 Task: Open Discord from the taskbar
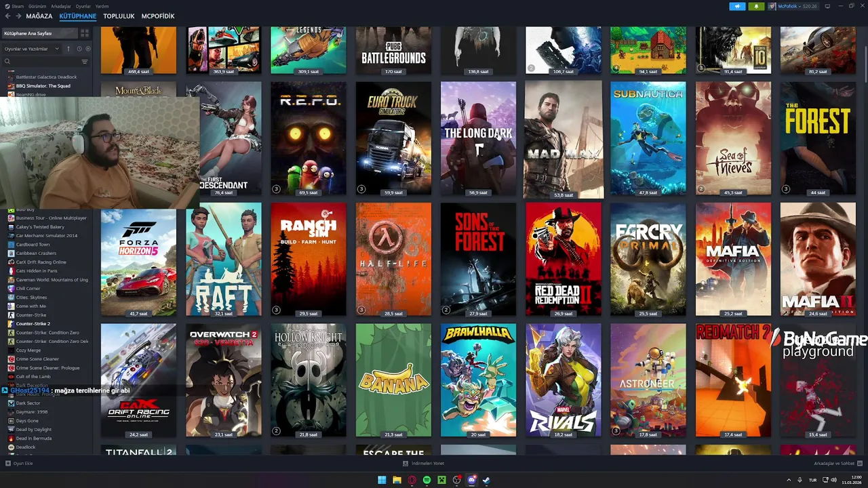tap(472, 480)
